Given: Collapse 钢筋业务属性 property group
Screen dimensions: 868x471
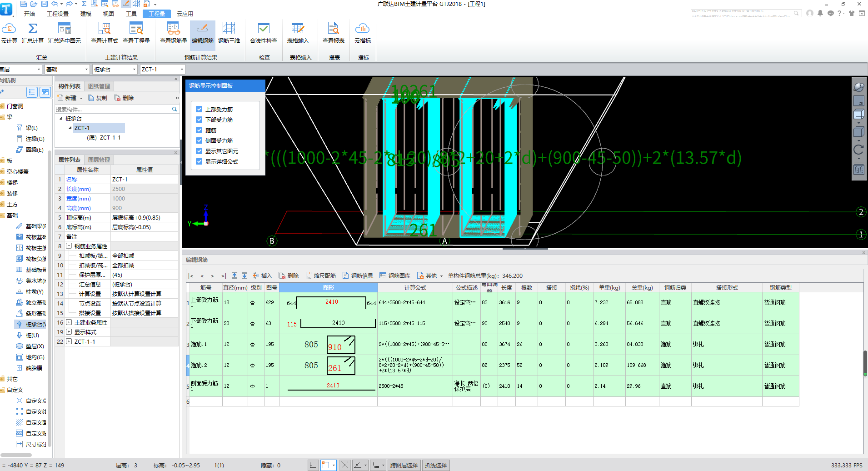Looking at the screenshot, I should [69, 246].
